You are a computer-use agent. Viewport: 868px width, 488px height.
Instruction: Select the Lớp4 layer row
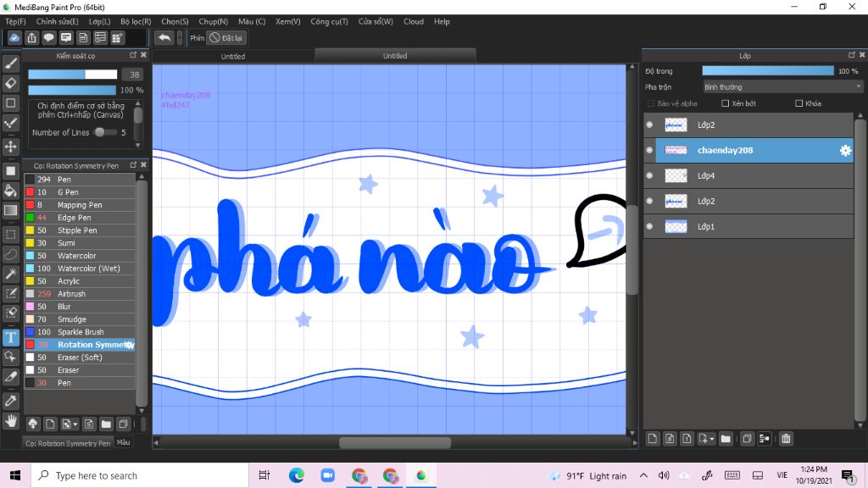point(748,176)
